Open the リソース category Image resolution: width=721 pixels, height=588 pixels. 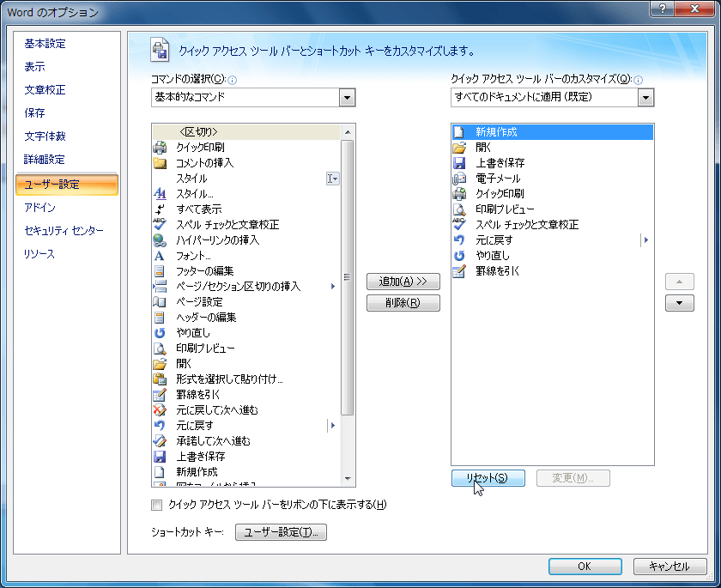[39, 254]
